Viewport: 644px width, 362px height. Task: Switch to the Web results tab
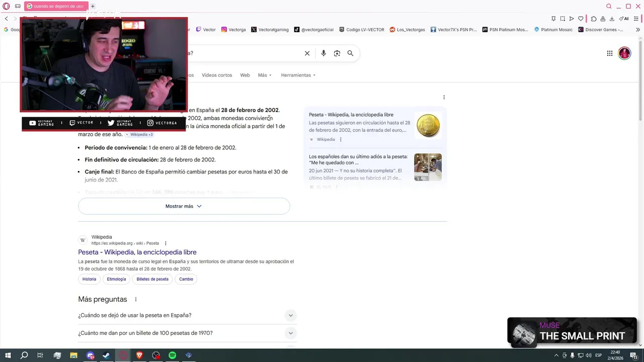click(x=245, y=75)
